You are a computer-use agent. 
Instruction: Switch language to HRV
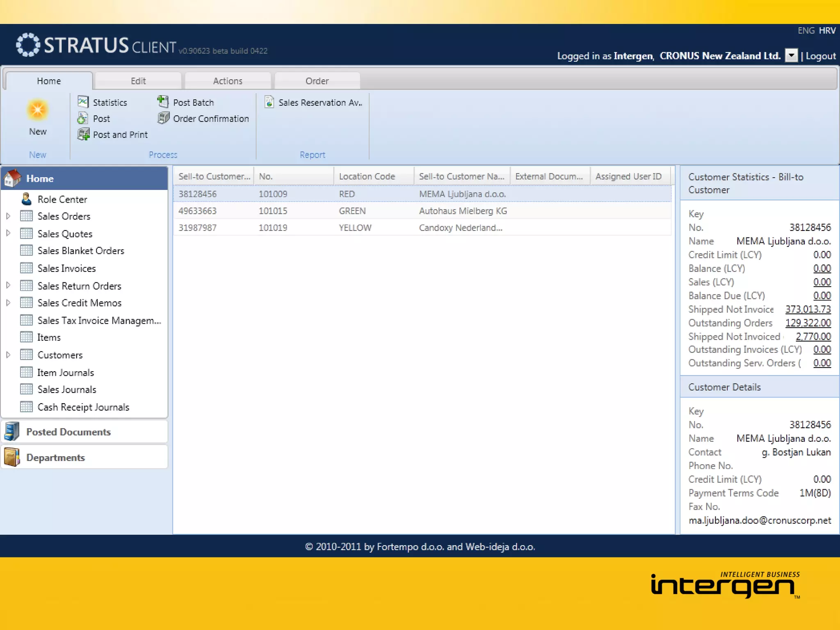pyautogui.click(x=827, y=30)
